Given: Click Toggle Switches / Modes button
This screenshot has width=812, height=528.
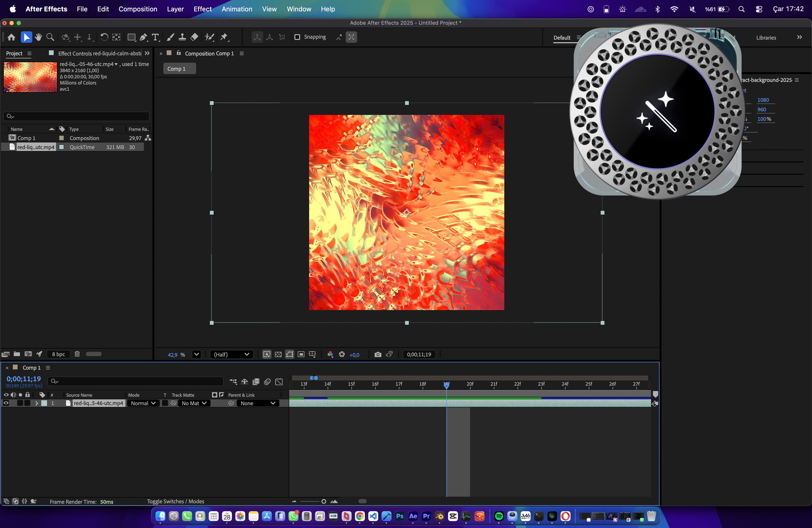Looking at the screenshot, I should 175,501.
